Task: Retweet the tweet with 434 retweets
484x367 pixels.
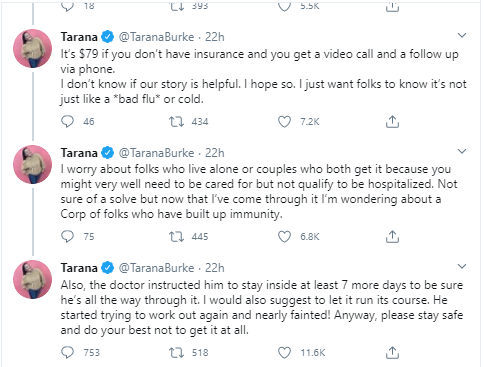Action: 176,121
